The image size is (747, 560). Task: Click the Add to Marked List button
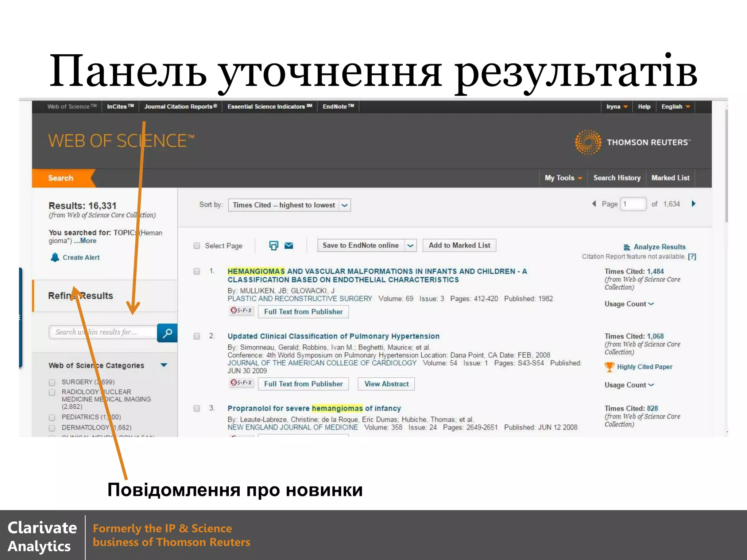(x=459, y=245)
